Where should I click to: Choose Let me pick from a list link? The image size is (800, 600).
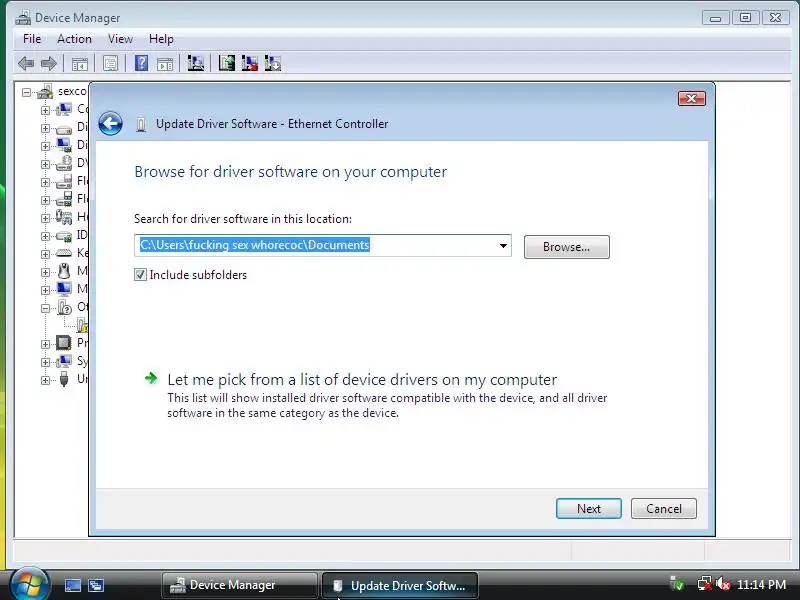362,380
